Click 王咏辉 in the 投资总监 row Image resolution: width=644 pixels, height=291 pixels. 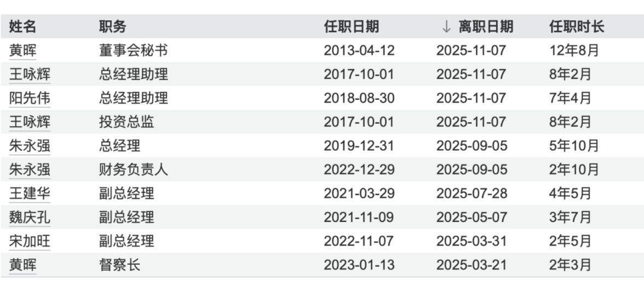[30, 122]
